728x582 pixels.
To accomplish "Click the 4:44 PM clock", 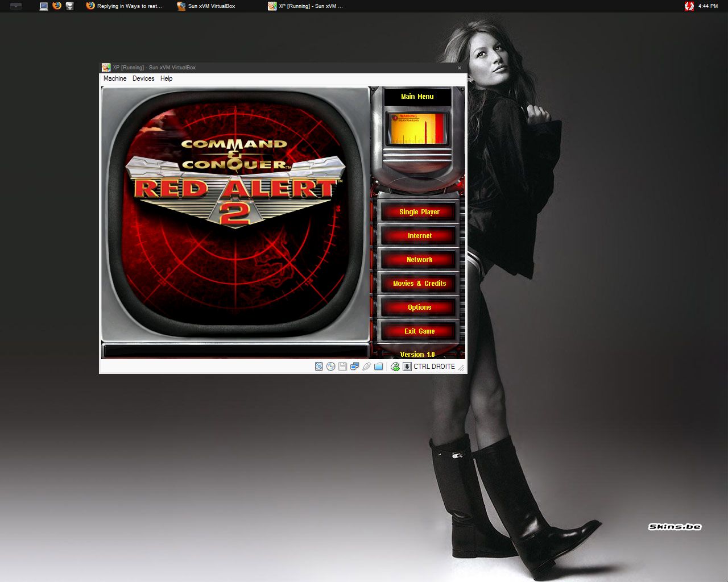I will coord(708,6).
